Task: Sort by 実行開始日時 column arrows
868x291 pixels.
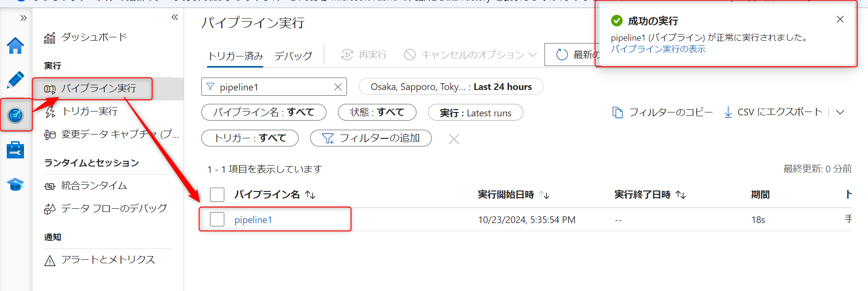Action: 544,195
